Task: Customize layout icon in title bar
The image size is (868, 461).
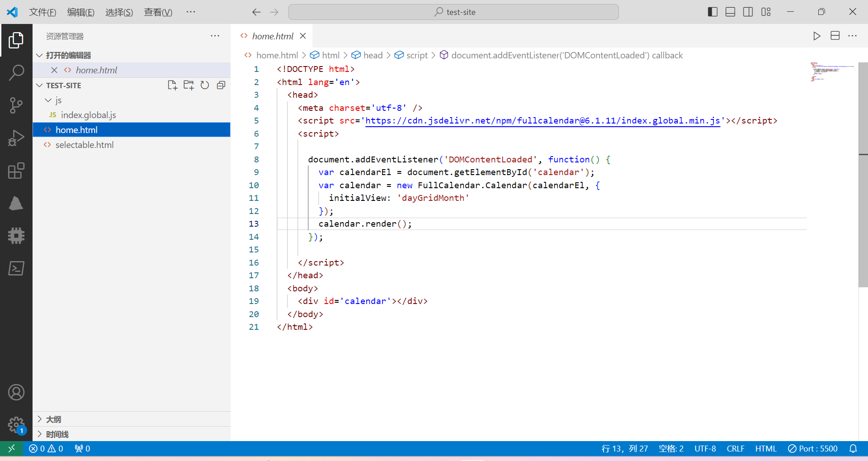Action: click(766, 12)
